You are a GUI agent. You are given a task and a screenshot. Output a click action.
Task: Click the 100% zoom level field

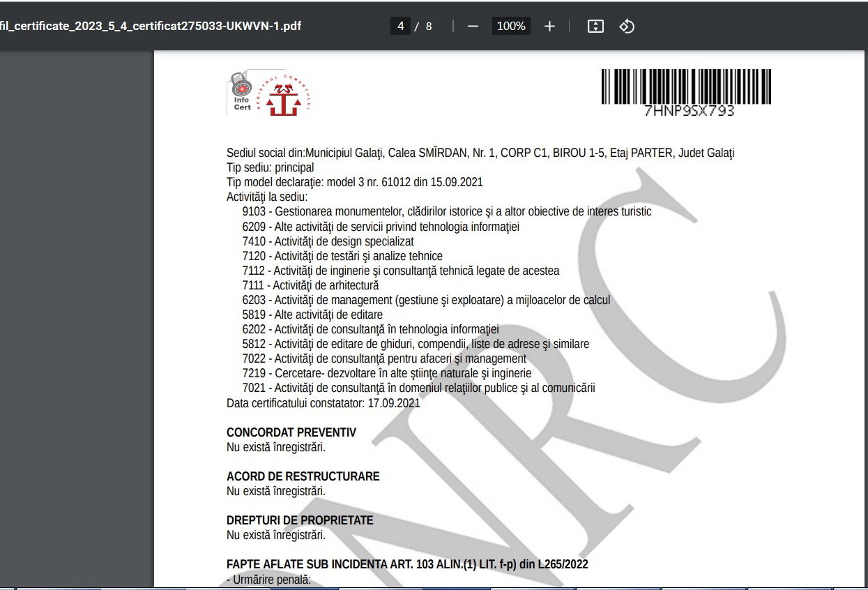click(511, 27)
